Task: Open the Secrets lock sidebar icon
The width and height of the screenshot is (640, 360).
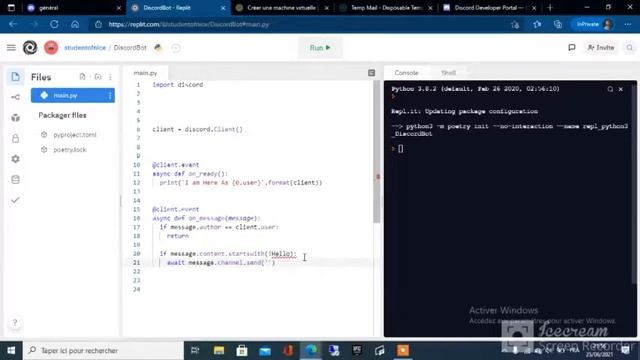Action: (x=16, y=138)
